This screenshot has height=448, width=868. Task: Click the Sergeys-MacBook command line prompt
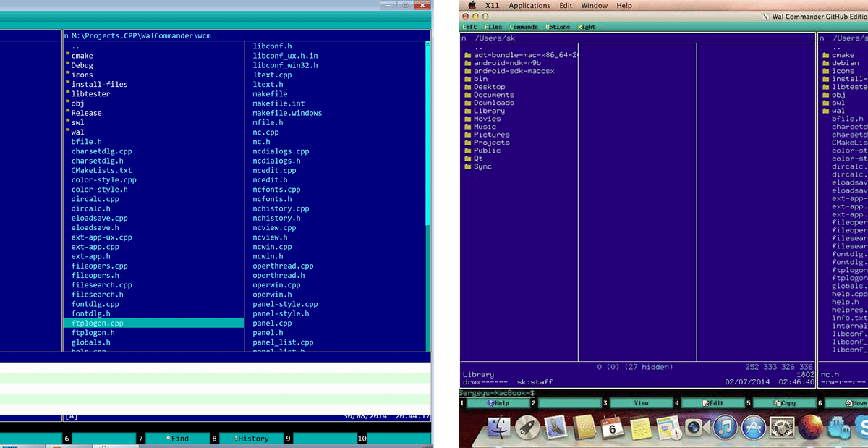(x=498, y=392)
